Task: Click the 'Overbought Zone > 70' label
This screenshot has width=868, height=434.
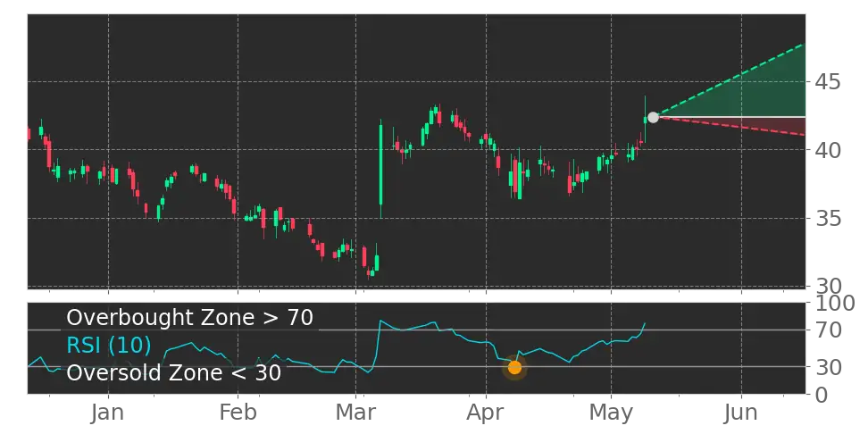Action: pyautogui.click(x=190, y=318)
